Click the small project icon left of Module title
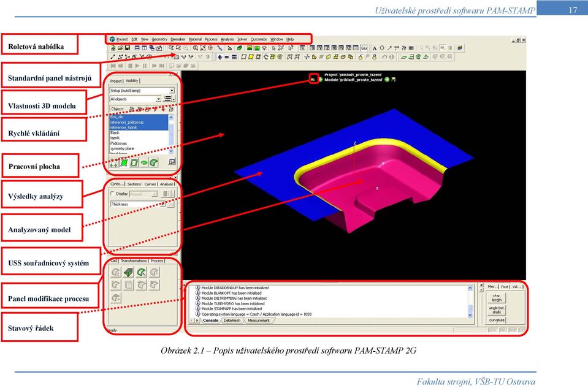 (313, 80)
